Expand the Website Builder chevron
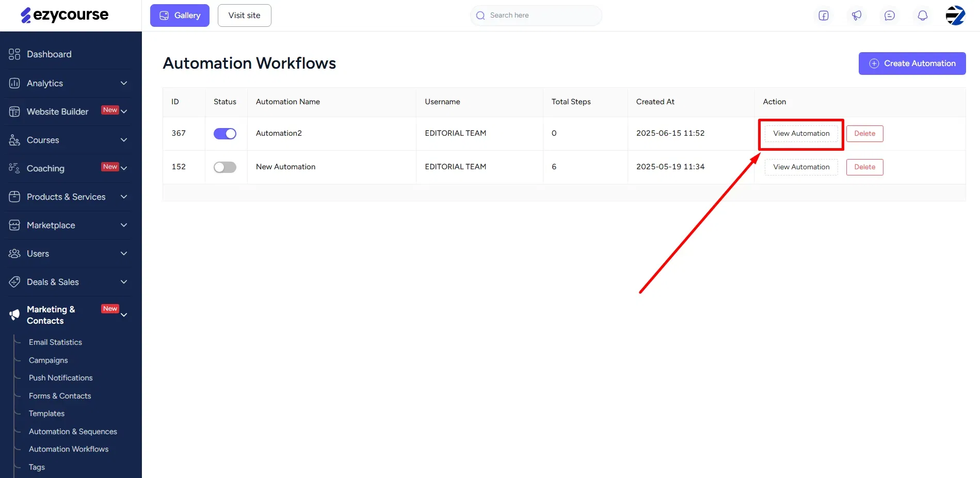Image resolution: width=980 pixels, height=478 pixels. 124,111
